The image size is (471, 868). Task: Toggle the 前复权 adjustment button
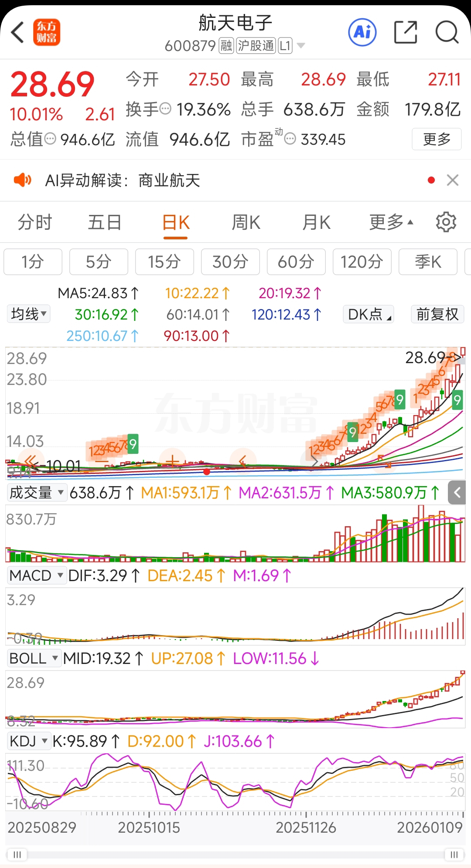click(x=437, y=314)
